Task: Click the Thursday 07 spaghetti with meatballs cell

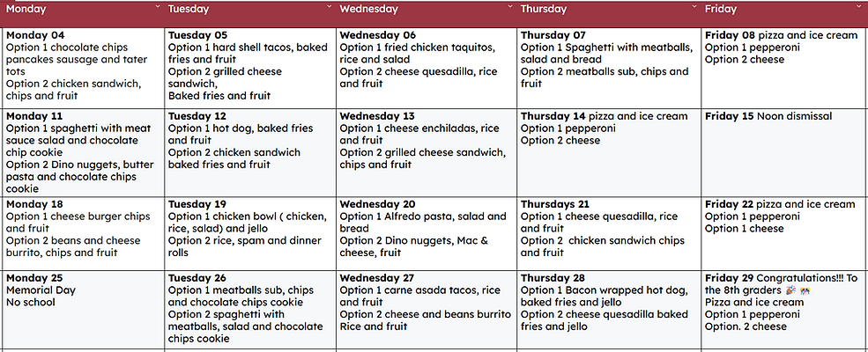Action: tap(609, 68)
